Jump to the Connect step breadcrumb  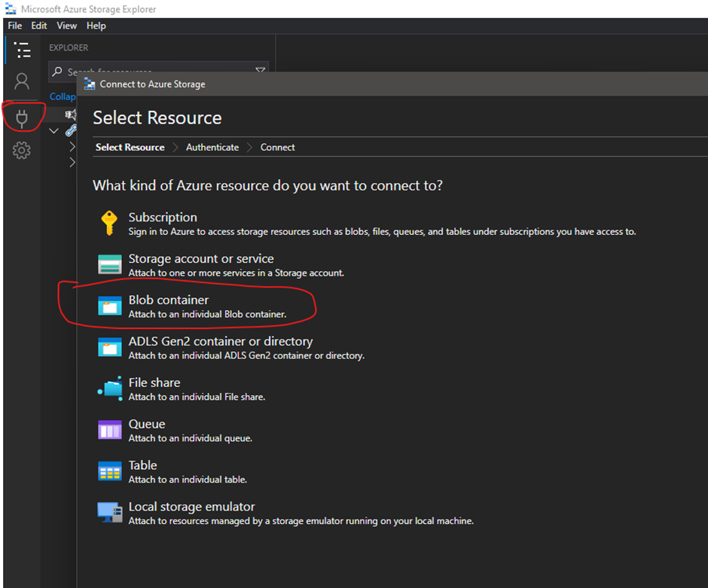point(277,147)
